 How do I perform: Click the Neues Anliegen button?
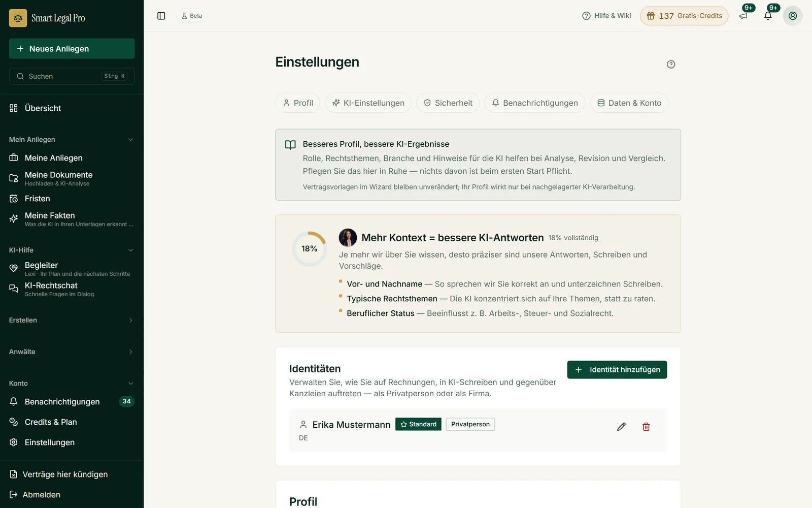pyautogui.click(x=72, y=49)
